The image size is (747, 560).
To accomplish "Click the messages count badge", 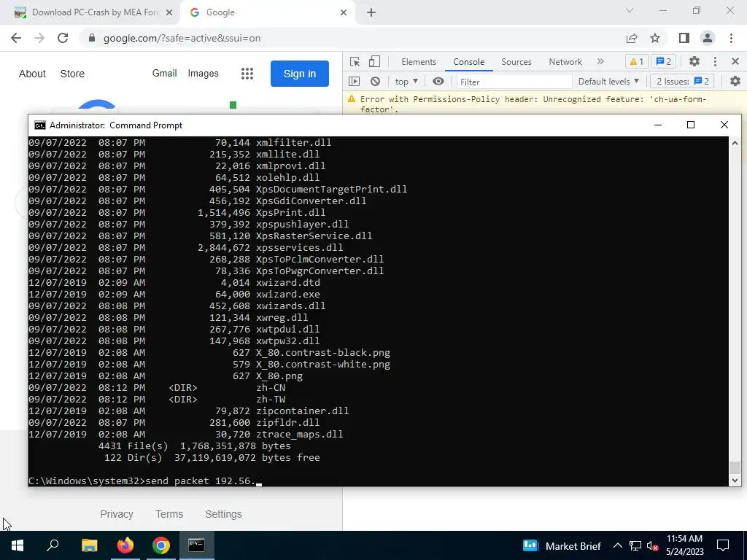I will pyautogui.click(x=664, y=61).
